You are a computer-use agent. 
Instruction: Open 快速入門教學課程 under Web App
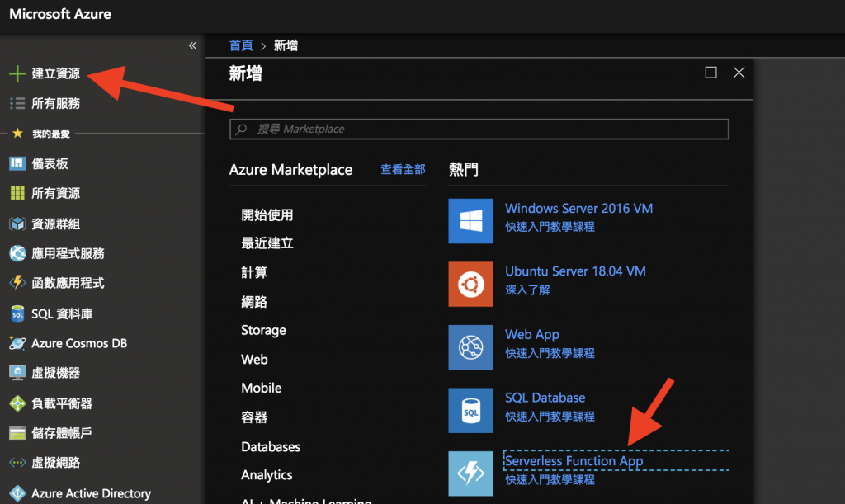tap(550, 353)
